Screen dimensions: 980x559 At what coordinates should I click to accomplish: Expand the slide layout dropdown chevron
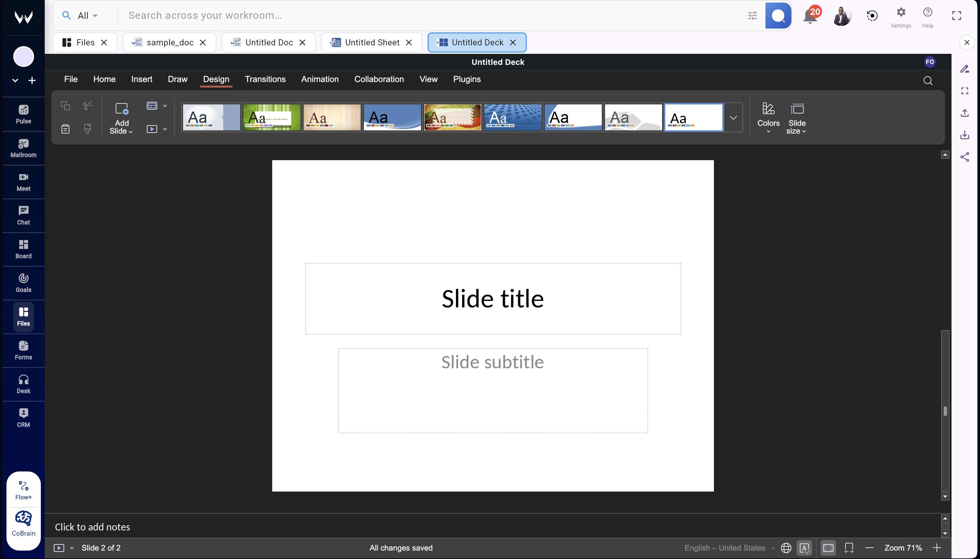pyautogui.click(x=165, y=105)
